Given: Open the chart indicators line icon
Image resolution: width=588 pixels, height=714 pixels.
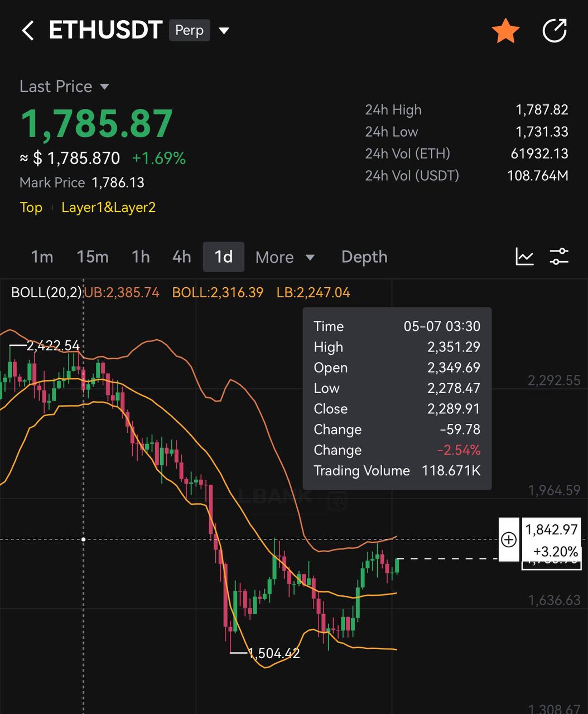Looking at the screenshot, I should coord(524,257).
